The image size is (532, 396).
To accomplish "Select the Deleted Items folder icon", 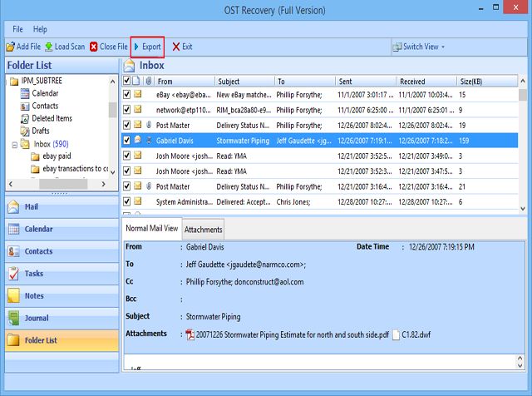I will point(25,118).
